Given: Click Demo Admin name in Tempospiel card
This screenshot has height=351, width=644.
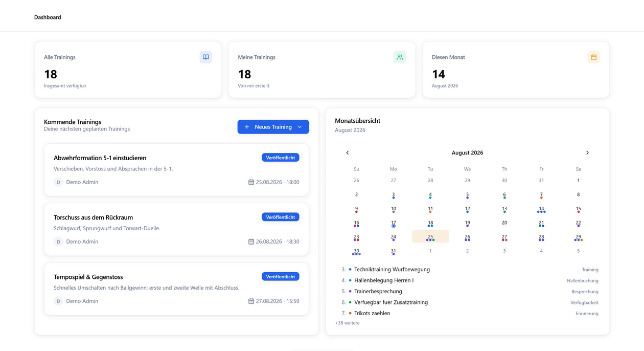Looking at the screenshot, I should click(82, 301).
